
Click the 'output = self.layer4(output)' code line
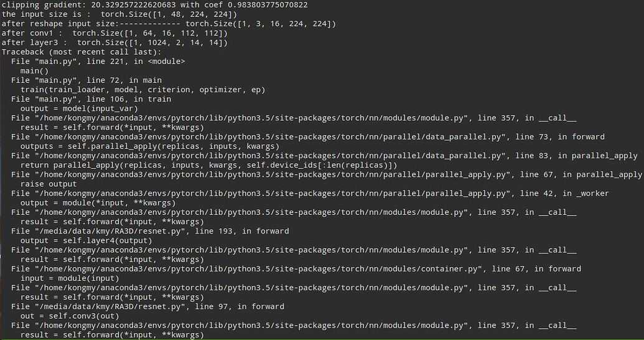click(86, 240)
